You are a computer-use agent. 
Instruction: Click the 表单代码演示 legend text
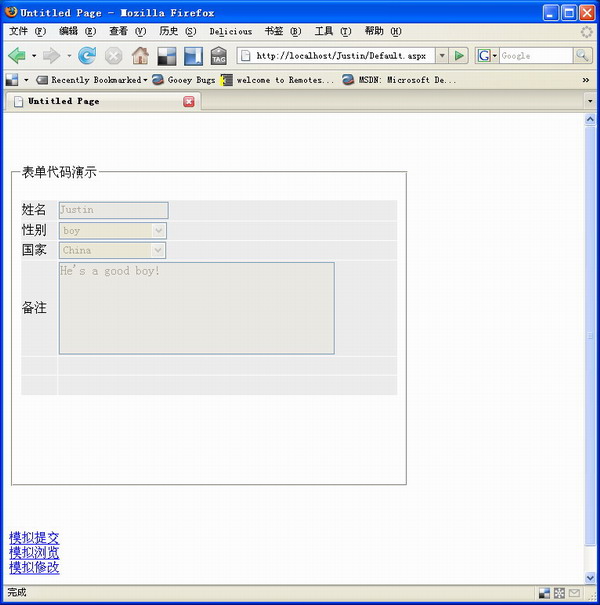(59, 172)
